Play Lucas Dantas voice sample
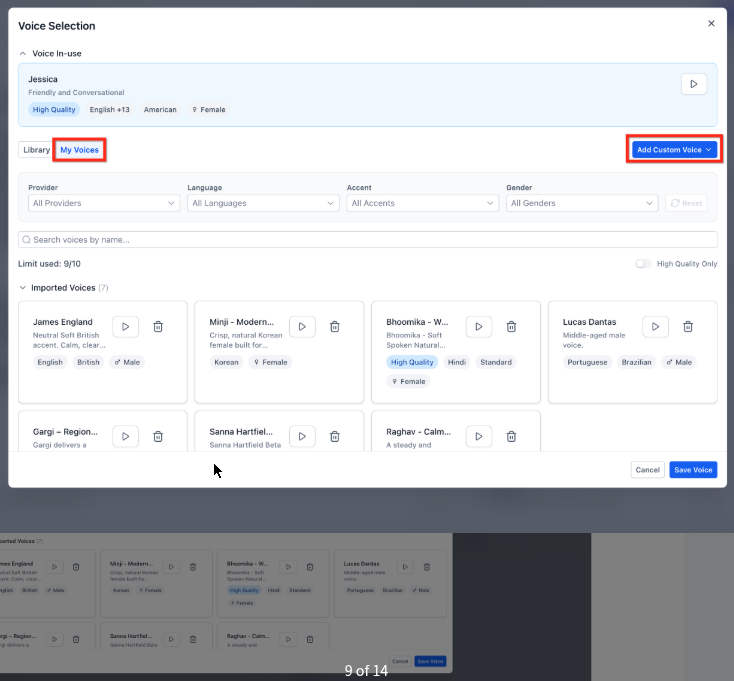This screenshot has height=681, width=734. (x=655, y=327)
